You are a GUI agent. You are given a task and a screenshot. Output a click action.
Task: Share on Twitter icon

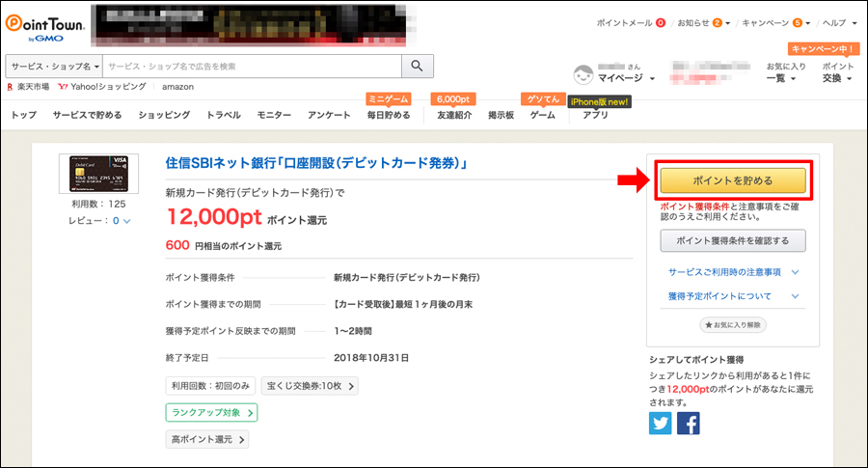(661, 424)
